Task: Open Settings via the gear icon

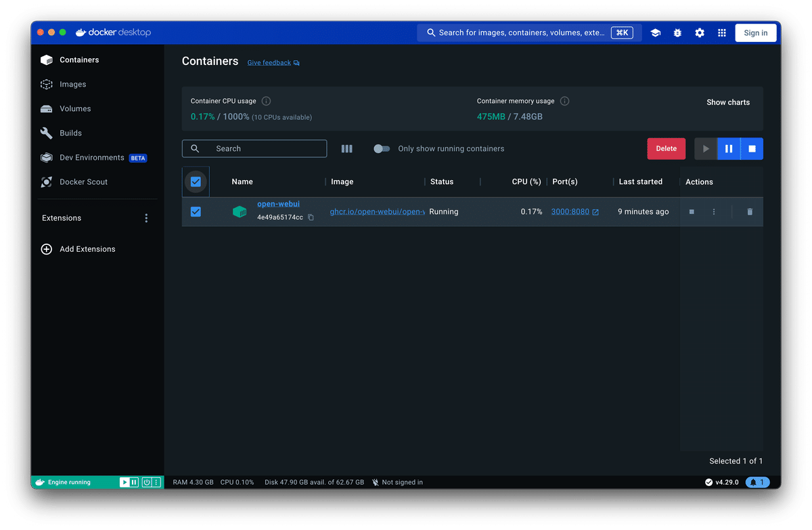Action: 700,32
